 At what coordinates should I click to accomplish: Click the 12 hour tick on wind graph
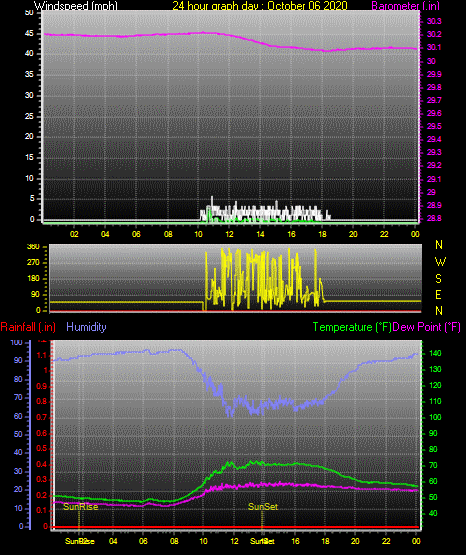tap(229, 234)
